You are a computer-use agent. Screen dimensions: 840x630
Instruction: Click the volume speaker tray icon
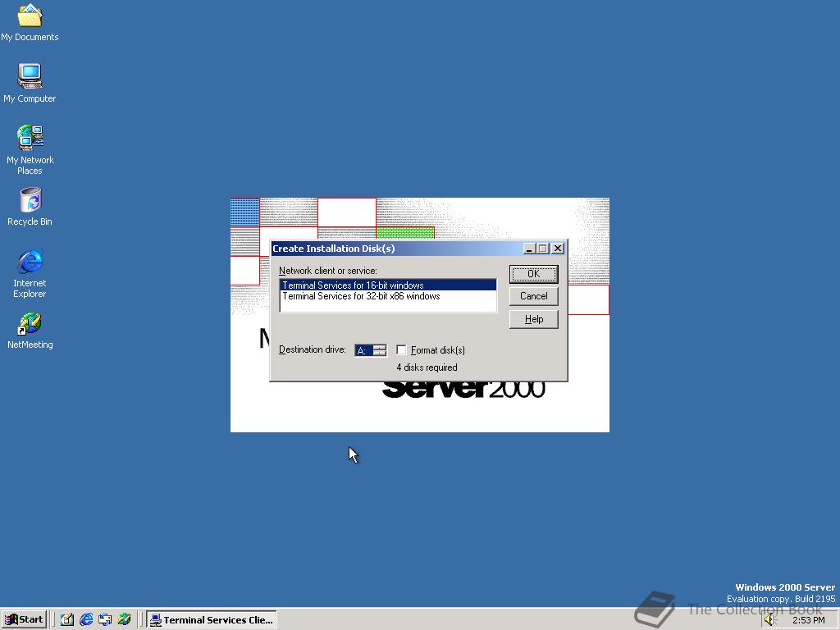tap(770, 620)
